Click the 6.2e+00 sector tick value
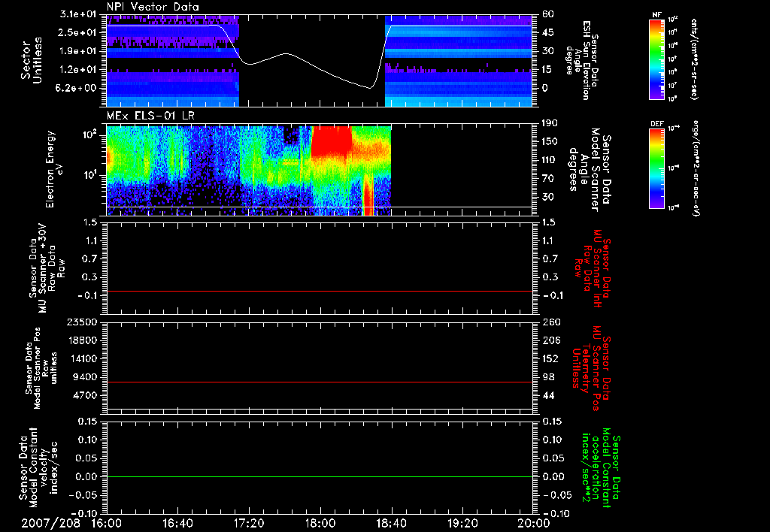770x532 pixels. pos(74,88)
